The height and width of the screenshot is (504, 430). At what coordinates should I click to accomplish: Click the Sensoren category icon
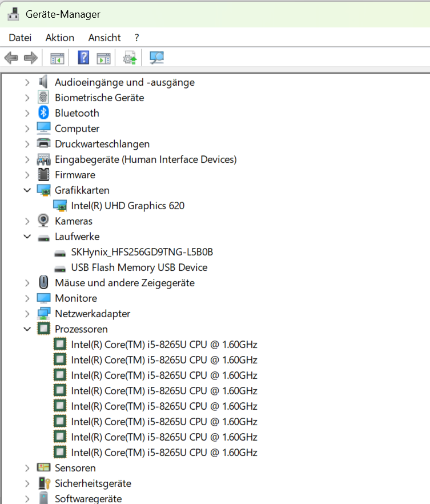click(x=43, y=467)
